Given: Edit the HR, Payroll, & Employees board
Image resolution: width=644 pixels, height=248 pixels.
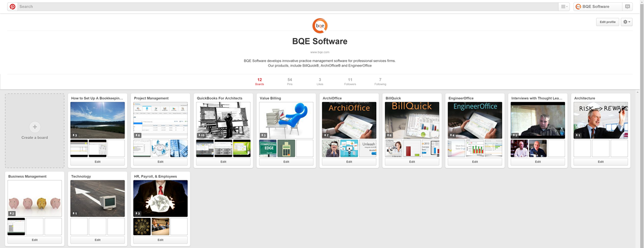Looking at the screenshot, I should click(160, 240).
